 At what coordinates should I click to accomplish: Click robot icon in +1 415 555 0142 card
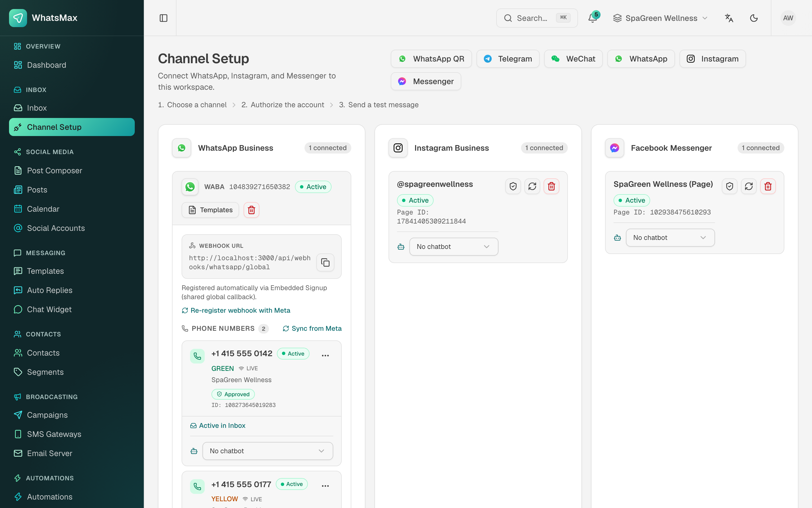point(194,451)
